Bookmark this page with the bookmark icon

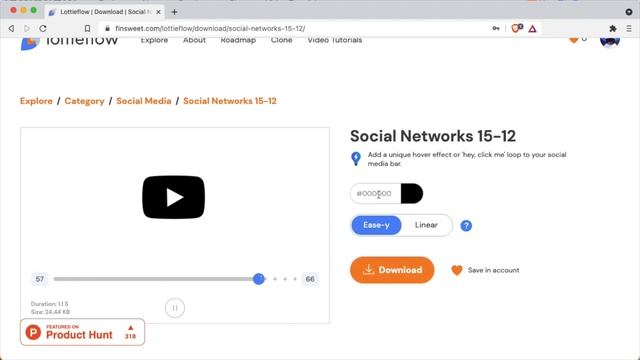coord(87,29)
